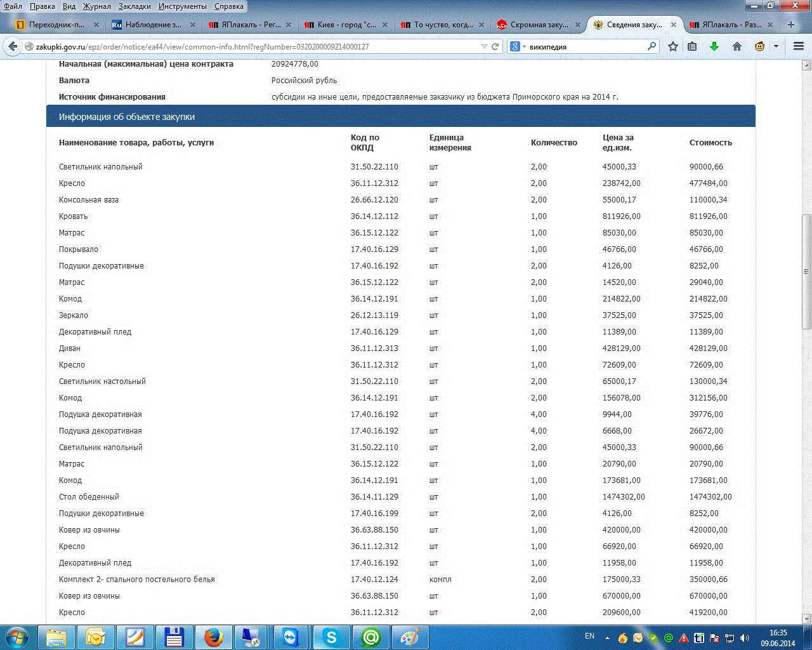Expand the Greasemonkey dropdown arrow
The height and width of the screenshot is (650, 812).
click(x=776, y=46)
